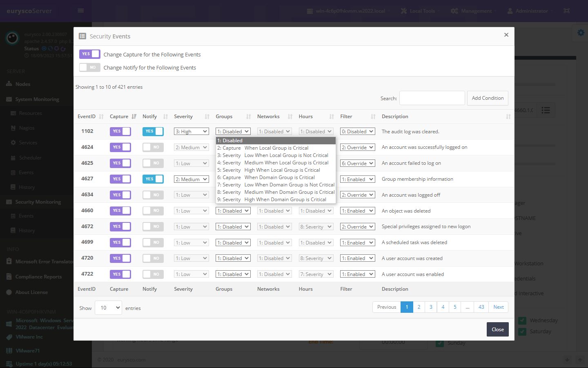Sort by Description column arrows
Viewport: 588px width, 368px height.
coord(508,117)
